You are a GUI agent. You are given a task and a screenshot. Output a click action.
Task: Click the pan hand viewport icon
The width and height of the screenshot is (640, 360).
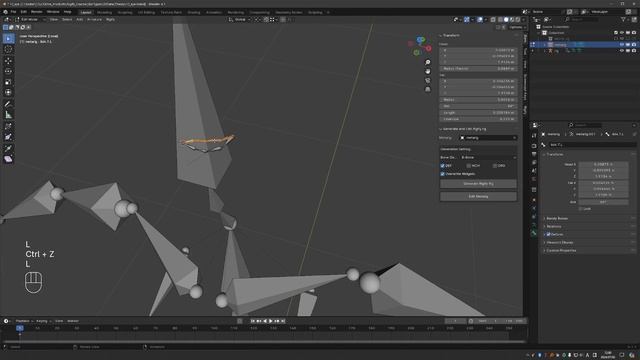coord(427,71)
